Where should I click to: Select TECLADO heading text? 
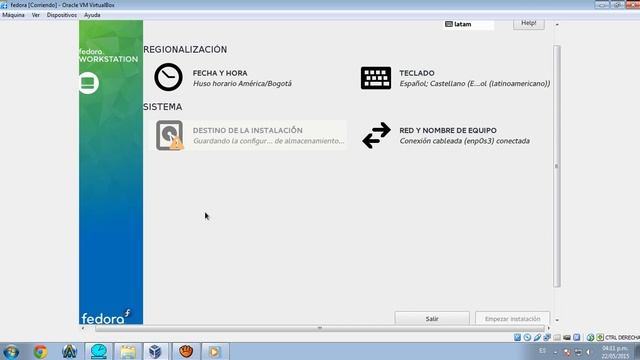tap(417, 73)
